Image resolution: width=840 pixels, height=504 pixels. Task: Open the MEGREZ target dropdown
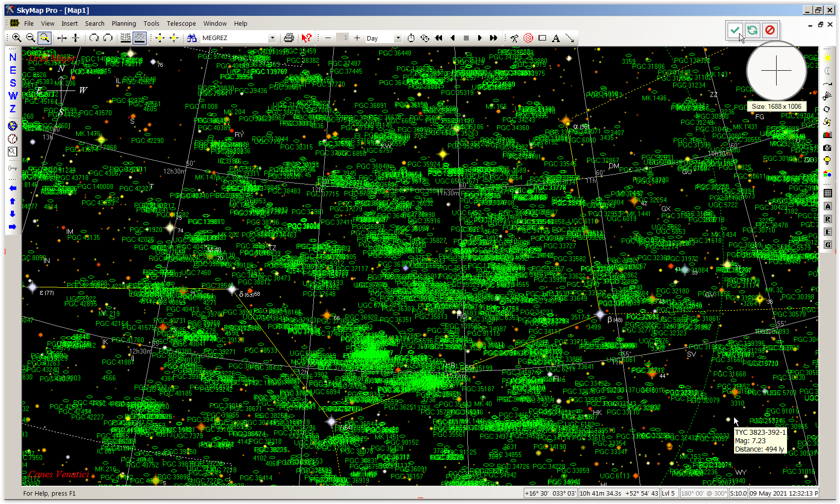click(272, 38)
